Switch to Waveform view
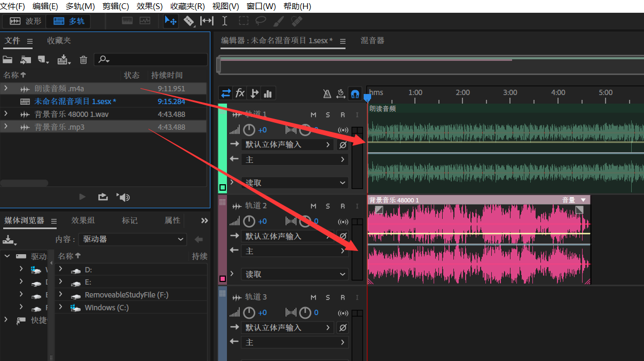The image size is (644, 361). [24, 21]
